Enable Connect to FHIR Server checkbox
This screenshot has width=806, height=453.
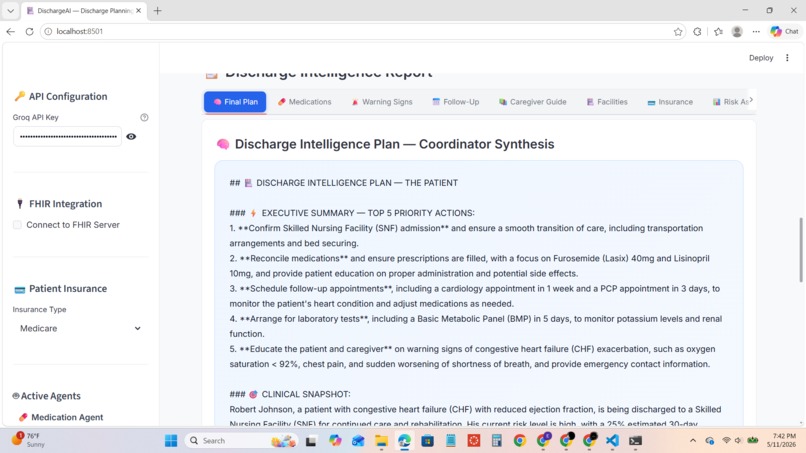(17, 225)
